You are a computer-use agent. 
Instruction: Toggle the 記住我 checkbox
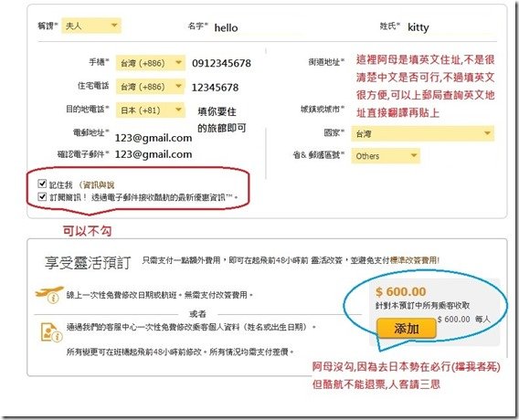[x=42, y=184]
